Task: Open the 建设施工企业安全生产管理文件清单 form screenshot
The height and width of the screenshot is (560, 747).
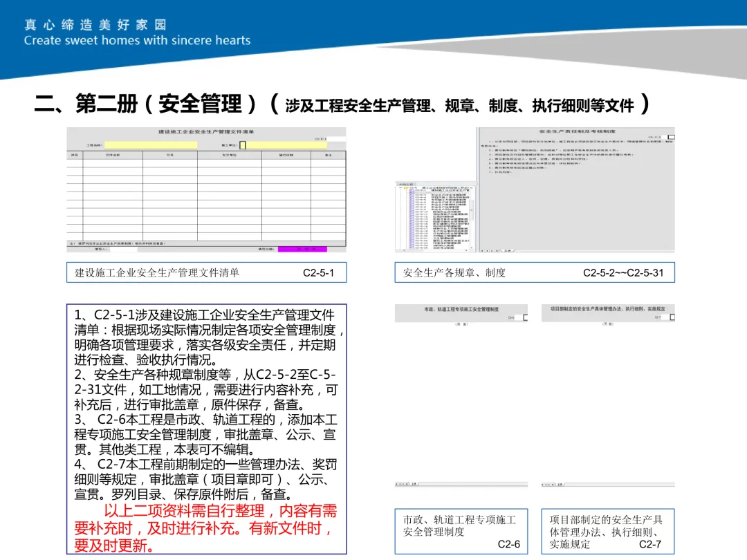Action: [206, 189]
